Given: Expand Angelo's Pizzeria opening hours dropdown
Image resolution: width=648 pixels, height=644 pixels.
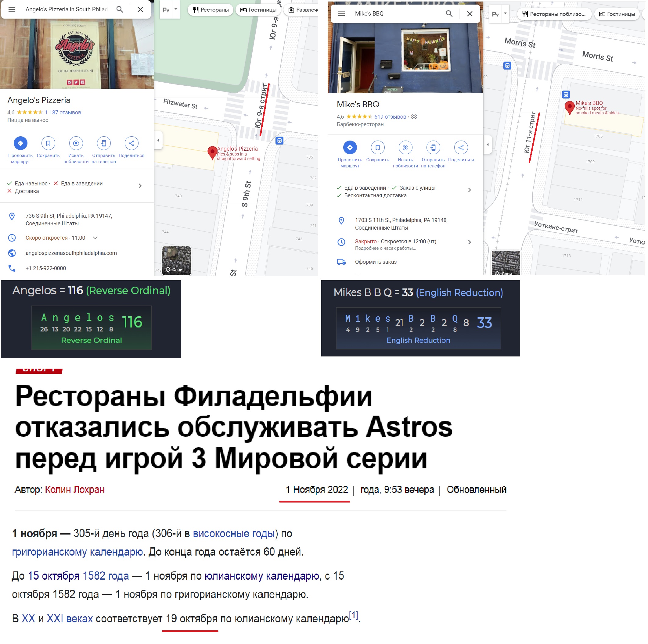Looking at the screenshot, I should (95, 238).
